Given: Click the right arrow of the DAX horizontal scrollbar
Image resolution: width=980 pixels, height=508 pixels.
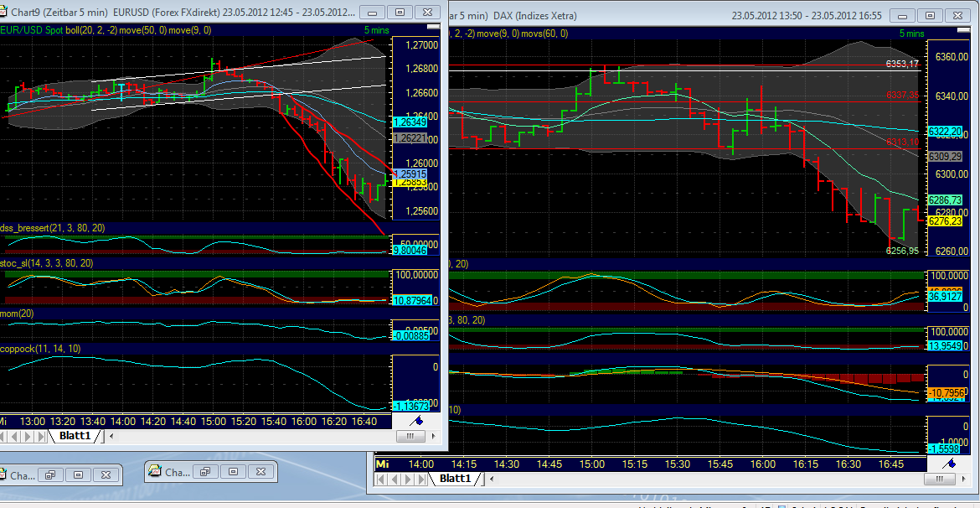Looking at the screenshot, I should pos(963,479).
